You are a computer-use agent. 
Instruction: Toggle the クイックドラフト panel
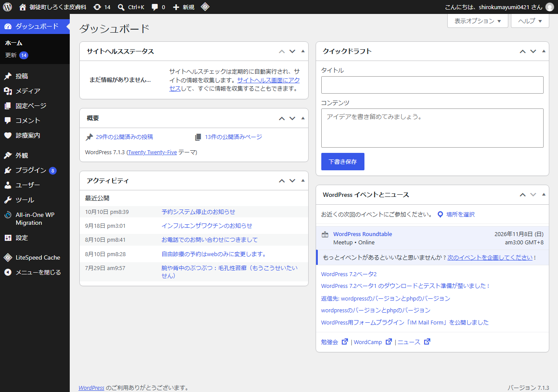pos(544,51)
